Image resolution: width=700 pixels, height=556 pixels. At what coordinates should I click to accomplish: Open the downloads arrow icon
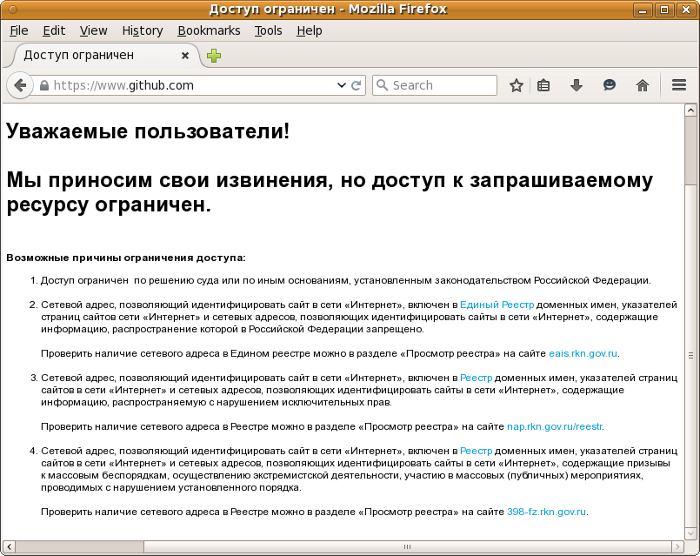tap(576, 86)
